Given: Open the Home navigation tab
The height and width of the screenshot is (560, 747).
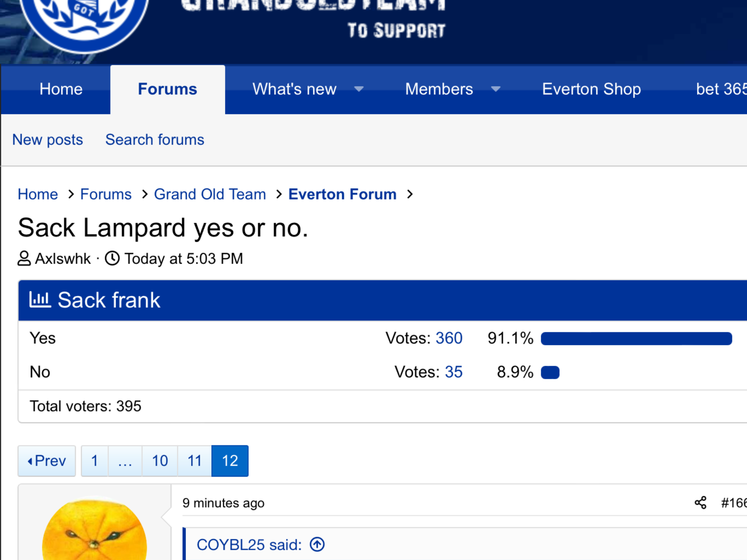Looking at the screenshot, I should tap(61, 89).
